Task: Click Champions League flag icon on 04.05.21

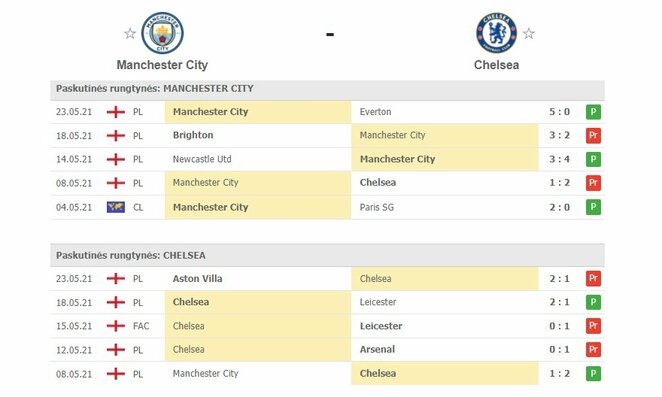Action: tap(116, 207)
